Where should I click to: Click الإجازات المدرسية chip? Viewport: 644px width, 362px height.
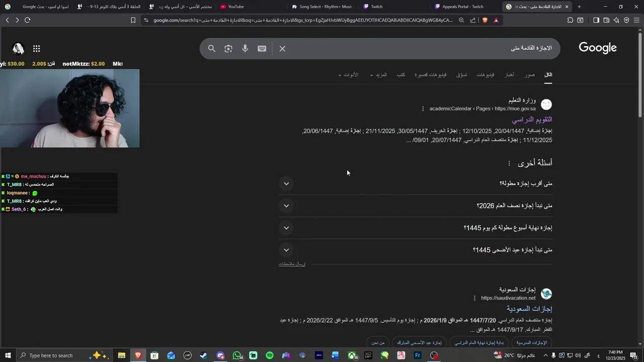pos(531,343)
